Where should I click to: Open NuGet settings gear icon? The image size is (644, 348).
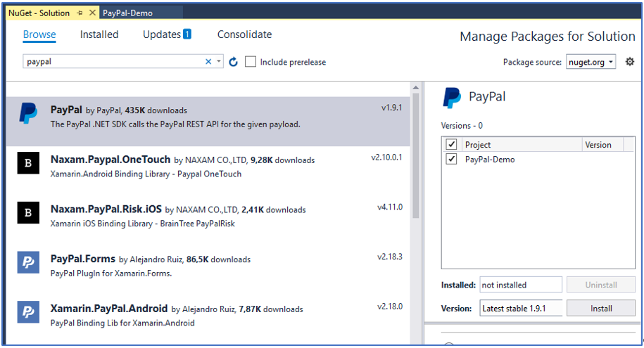click(630, 62)
